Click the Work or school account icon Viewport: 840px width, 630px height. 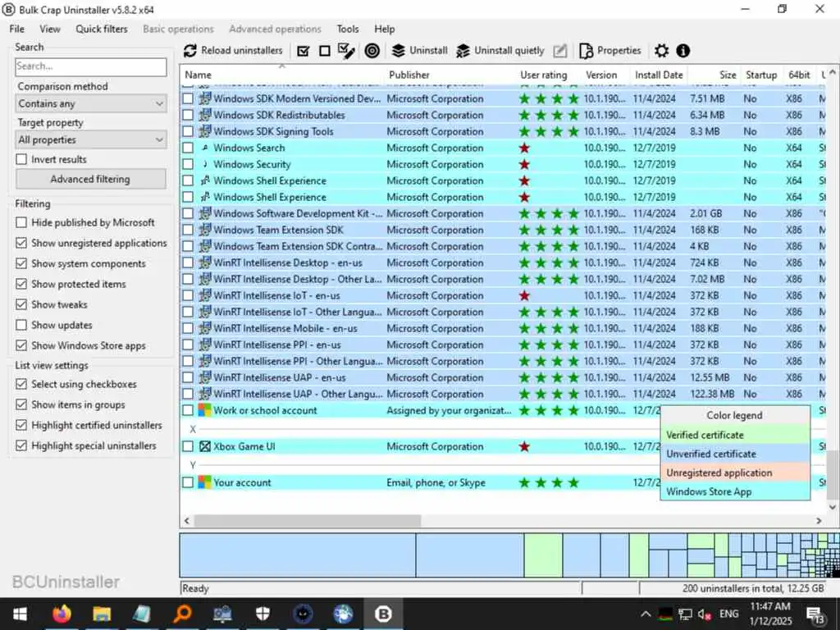point(204,410)
